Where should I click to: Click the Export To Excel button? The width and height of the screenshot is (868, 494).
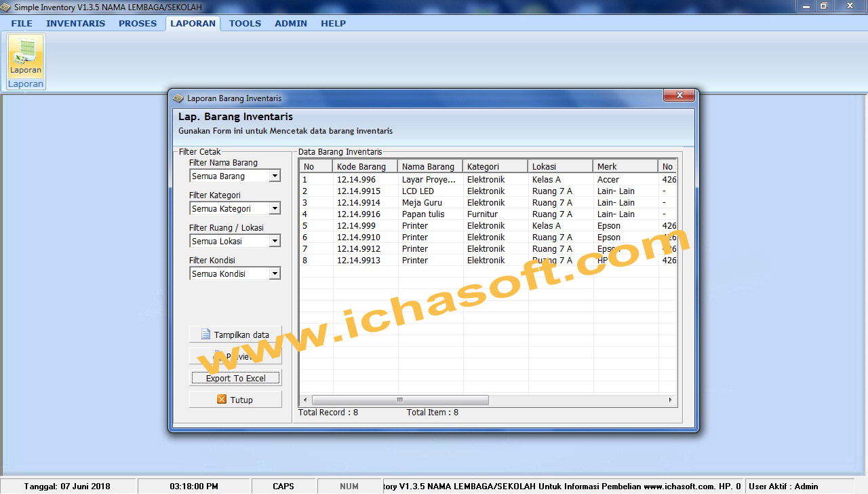click(235, 377)
